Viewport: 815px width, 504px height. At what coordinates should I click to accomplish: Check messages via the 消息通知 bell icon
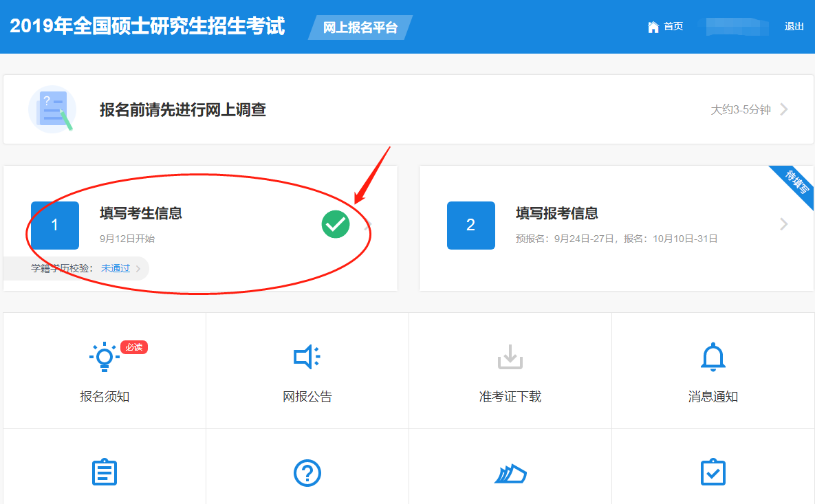tap(713, 357)
